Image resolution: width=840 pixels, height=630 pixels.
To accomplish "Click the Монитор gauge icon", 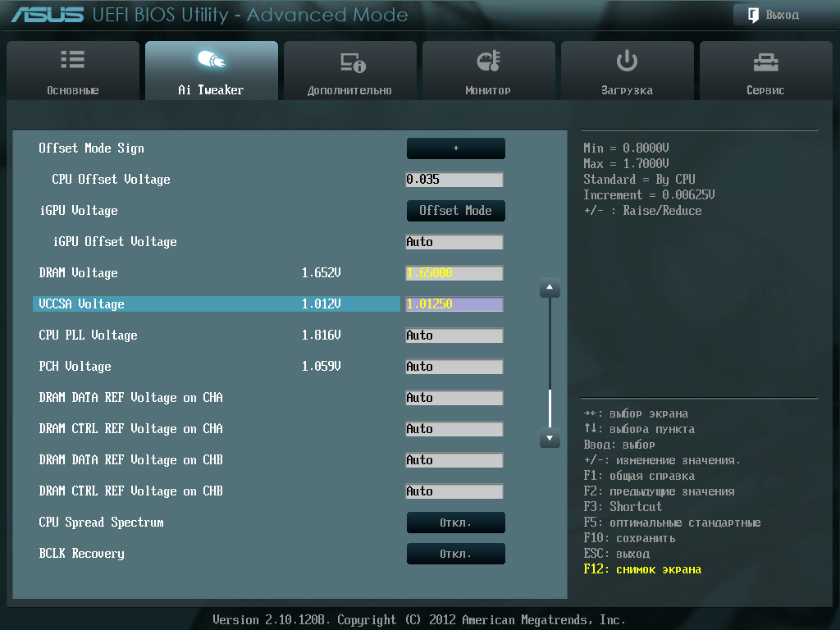I will [489, 61].
